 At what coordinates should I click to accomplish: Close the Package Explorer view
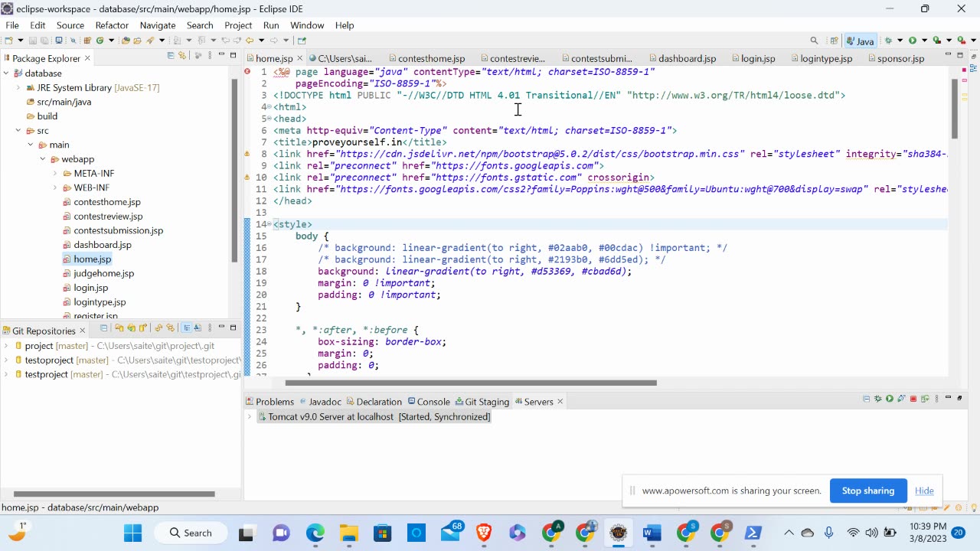[x=87, y=58]
